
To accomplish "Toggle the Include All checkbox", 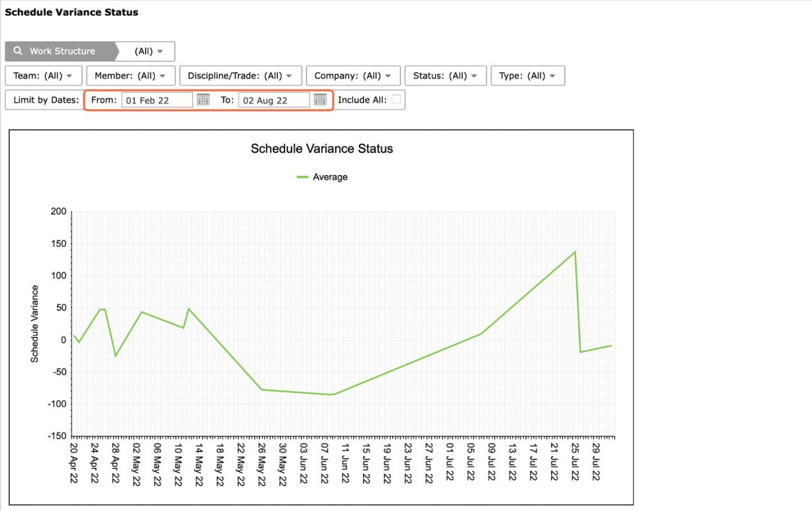I will pyautogui.click(x=396, y=99).
